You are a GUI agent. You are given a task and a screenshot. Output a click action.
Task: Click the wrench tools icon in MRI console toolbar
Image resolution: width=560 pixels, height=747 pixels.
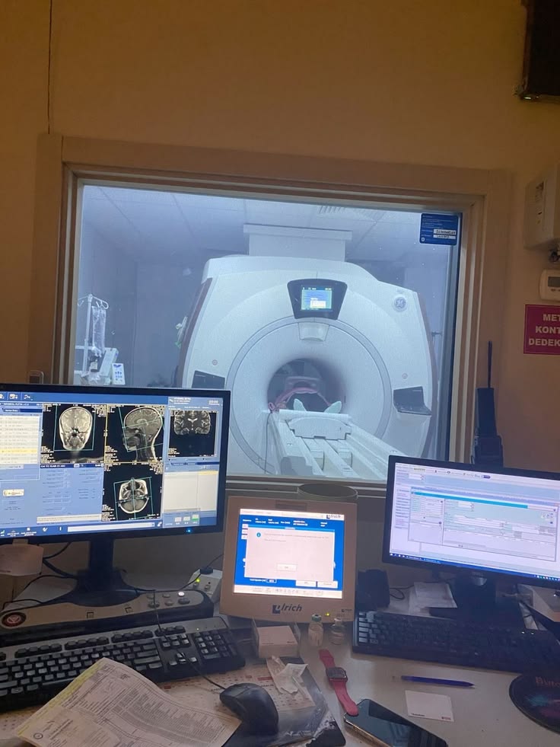click(27, 397)
